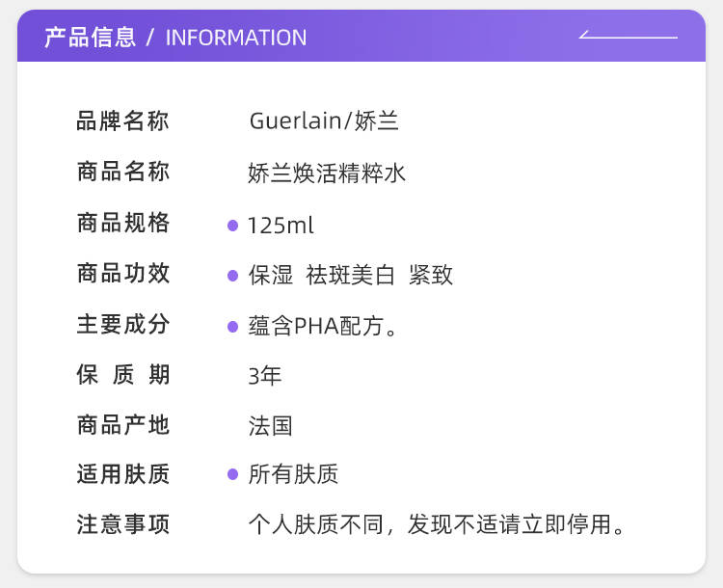The width and height of the screenshot is (723, 588).
Task: Click the purple bullet next to 蕴含PHA配方
Action: pos(233,327)
